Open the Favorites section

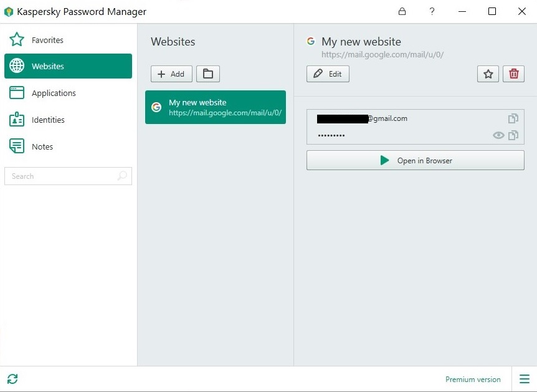(68, 40)
